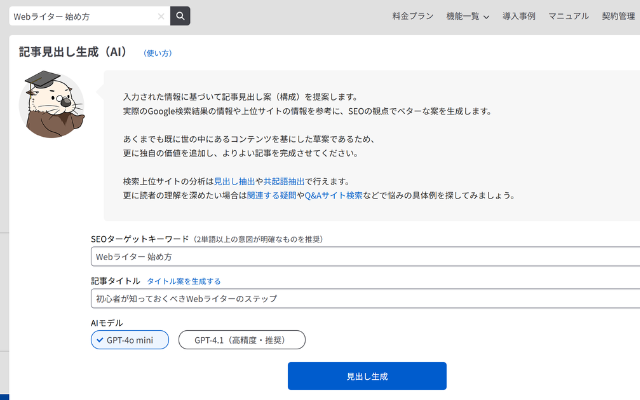This screenshot has height=400, width=640.
Task: Click the magnifier search button
Action: 180,16
